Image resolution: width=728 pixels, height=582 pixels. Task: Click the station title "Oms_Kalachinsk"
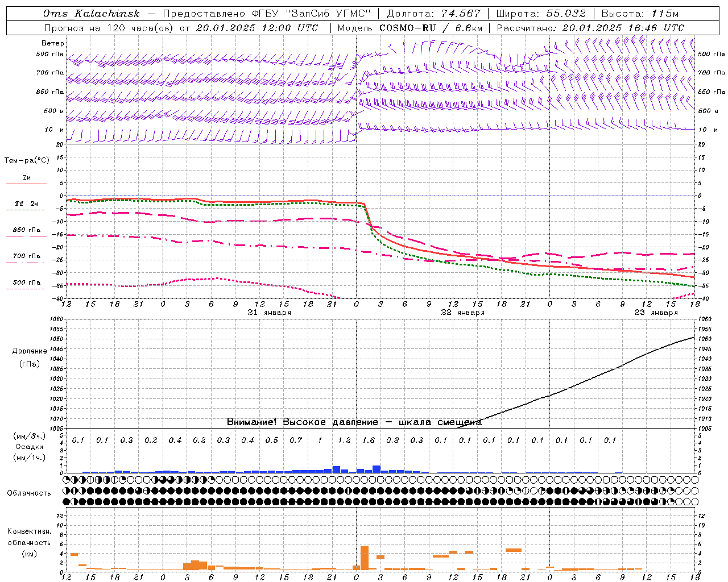coord(91,14)
